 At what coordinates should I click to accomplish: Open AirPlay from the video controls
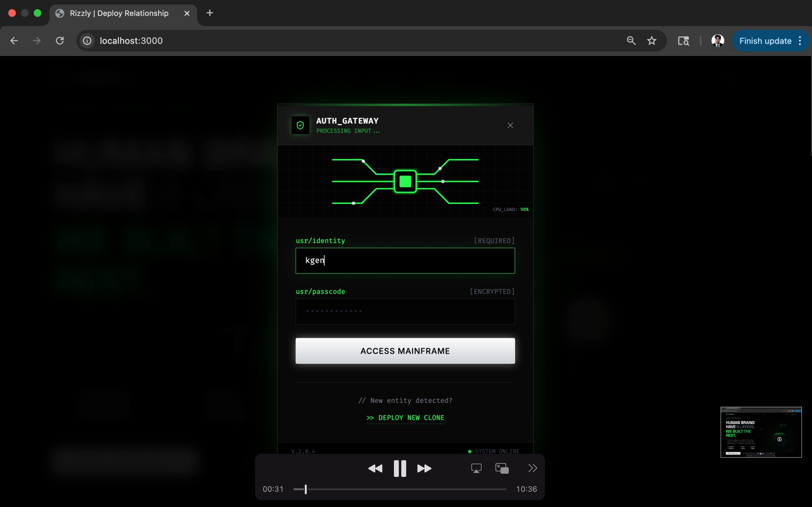tap(476, 468)
